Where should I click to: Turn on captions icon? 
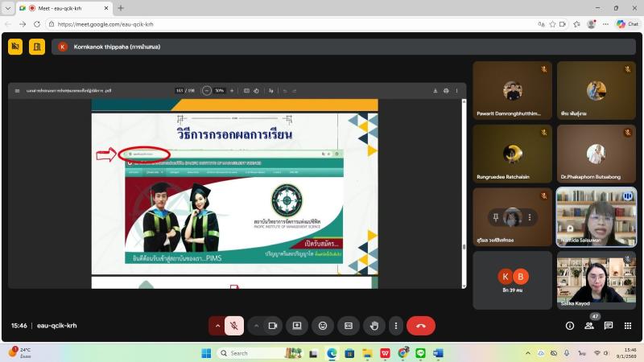[x=349, y=326]
